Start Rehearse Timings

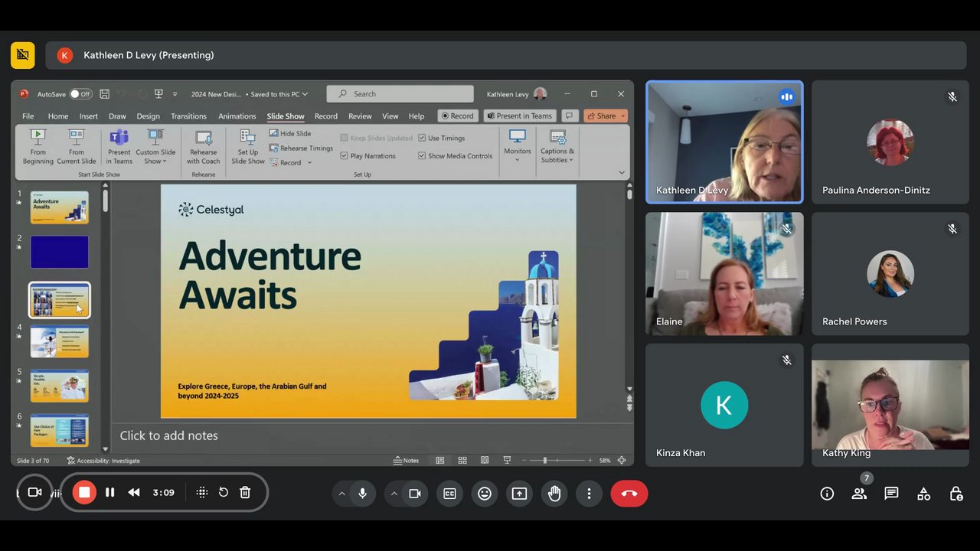pyautogui.click(x=301, y=148)
